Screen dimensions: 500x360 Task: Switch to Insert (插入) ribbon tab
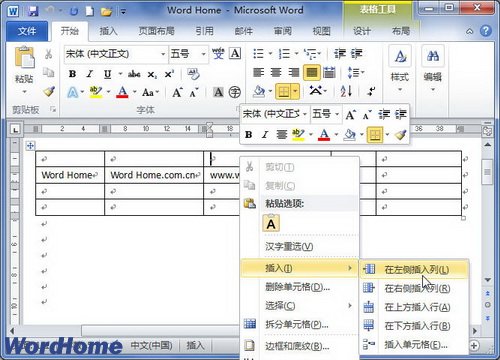pyautogui.click(x=108, y=31)
